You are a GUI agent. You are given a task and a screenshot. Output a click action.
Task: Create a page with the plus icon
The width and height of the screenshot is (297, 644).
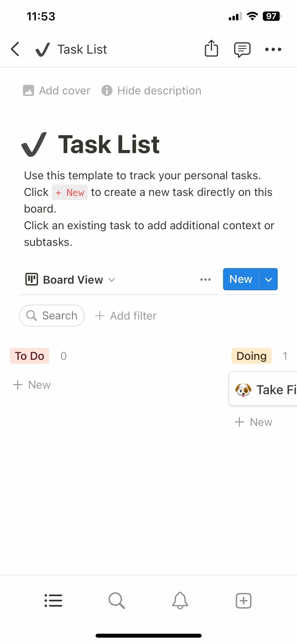pos(243,601)
